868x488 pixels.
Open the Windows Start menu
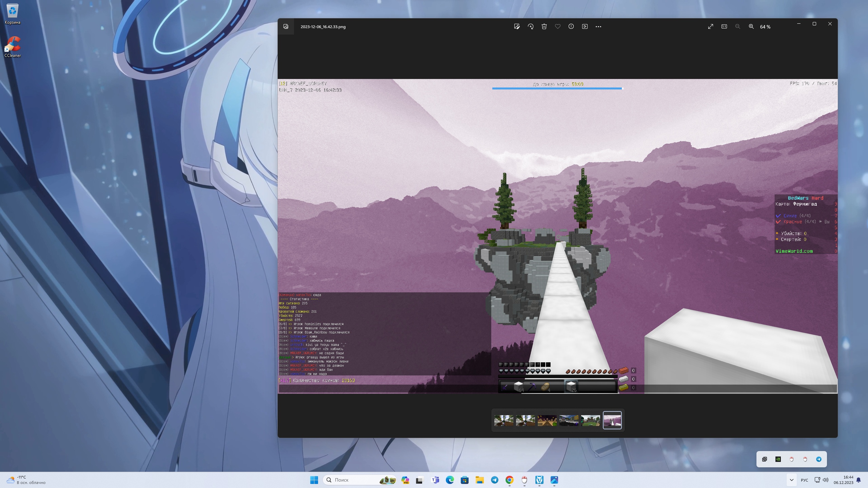pyautogui.click(x=314, y=480)
